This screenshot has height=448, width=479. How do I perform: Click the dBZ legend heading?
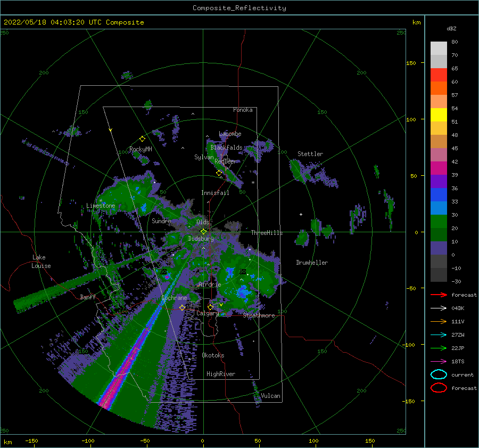[451, 28]
